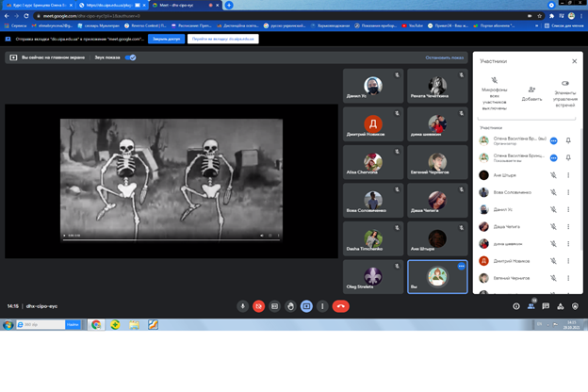588x392 pixels.
Task: Open meeting details info icon
Action: click(x=516, y=306)
